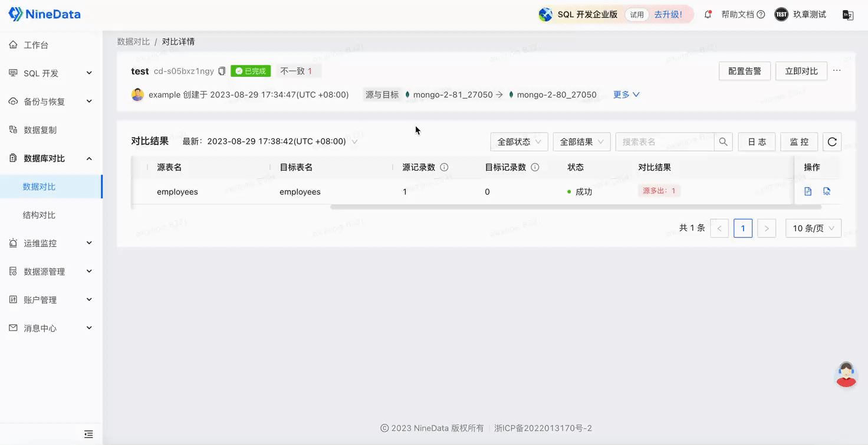Expand 更多 details link
The image size is (868, 445).
coord(626,94)
